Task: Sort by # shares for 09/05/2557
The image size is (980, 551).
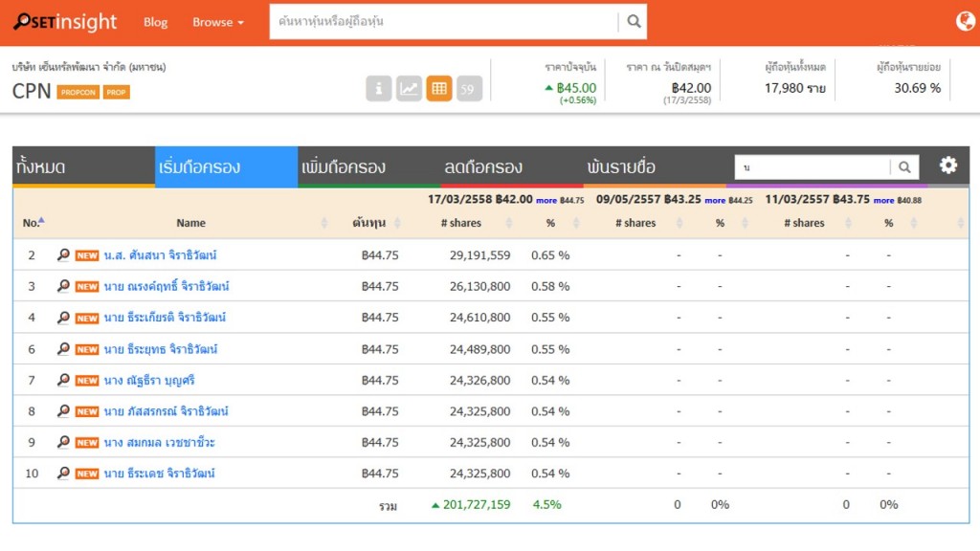Action: click(x=635, y=222)
